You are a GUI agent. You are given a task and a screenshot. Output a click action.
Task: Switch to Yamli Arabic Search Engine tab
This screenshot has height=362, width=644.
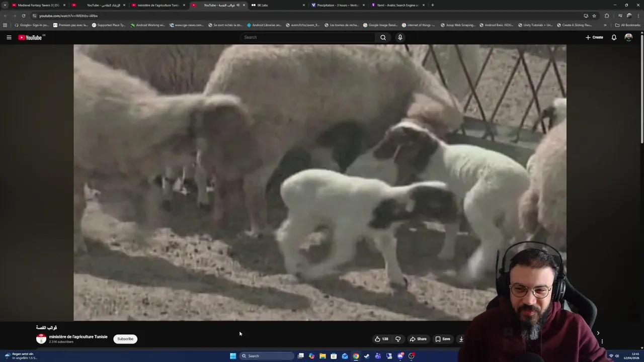click(x=397, y=5)
